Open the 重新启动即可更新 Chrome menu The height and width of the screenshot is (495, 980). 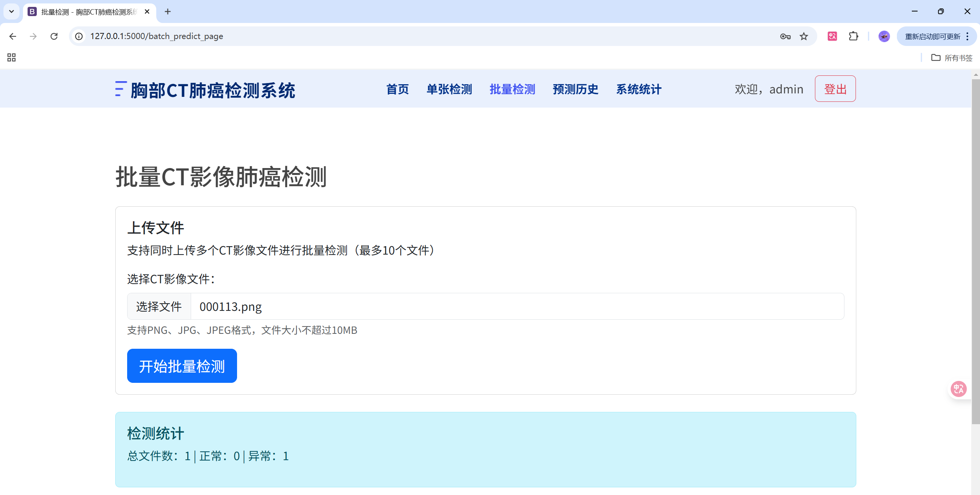[936, 36]
